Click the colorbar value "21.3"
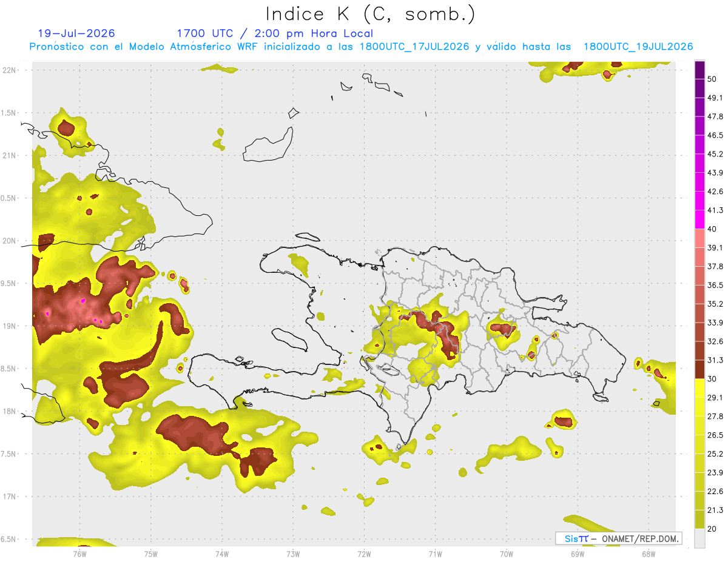 (715, 510)
